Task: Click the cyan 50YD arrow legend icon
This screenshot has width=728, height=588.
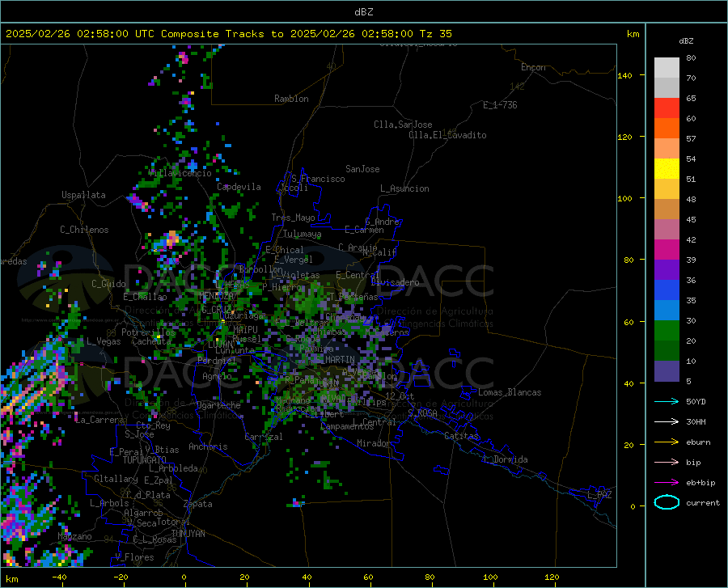Action: pyautogui.click(x=667, y=401)
